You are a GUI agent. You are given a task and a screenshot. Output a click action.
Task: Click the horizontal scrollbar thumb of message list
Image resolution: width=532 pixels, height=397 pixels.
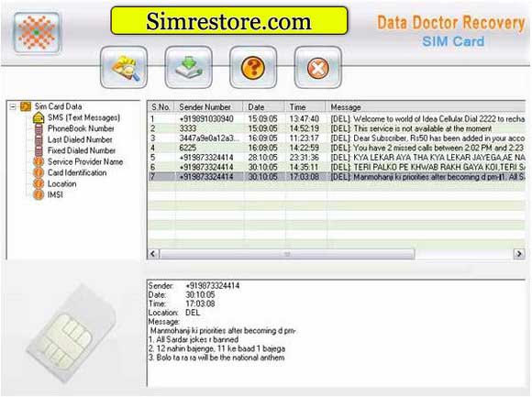point(287,254)
